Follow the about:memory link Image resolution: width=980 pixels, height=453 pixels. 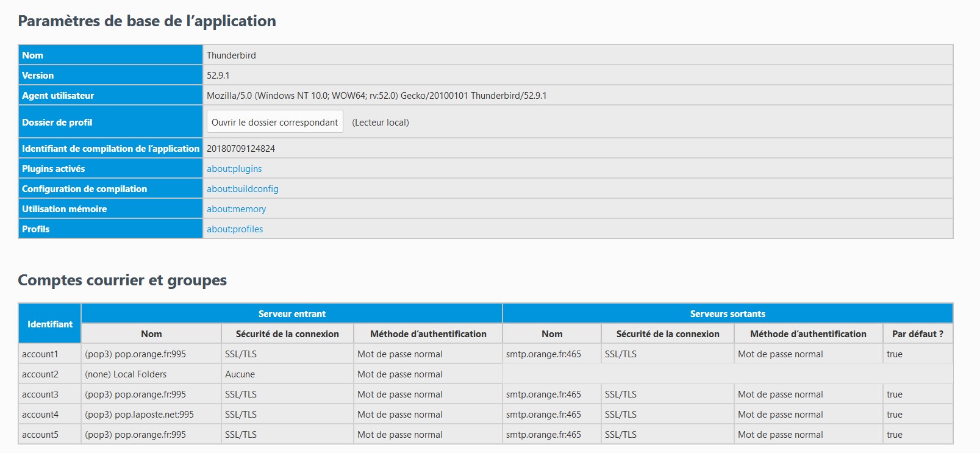pyautogui.click(x=236, y=209)
